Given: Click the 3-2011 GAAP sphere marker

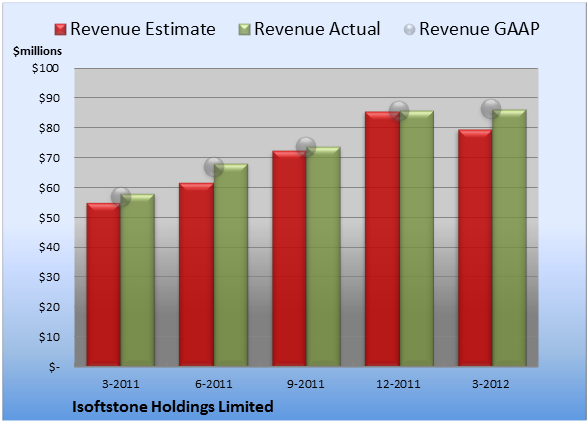Looking at the screenshot, I should pos(121,197).
